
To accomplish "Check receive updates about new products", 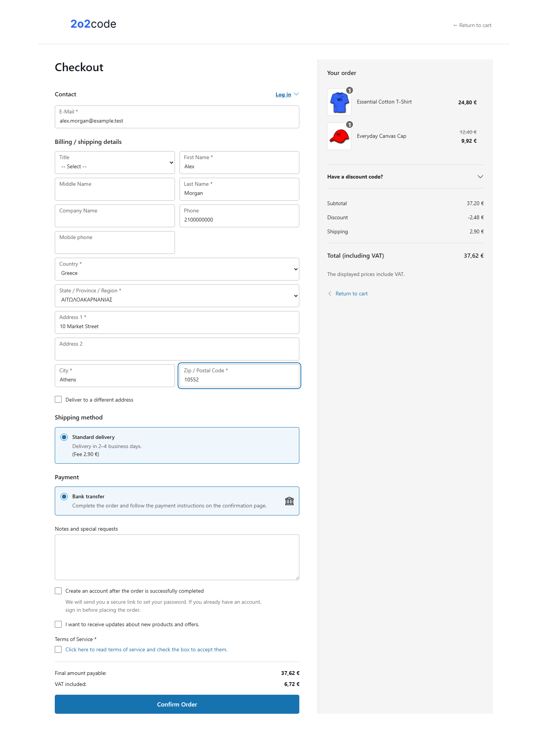I will (58, 624).
